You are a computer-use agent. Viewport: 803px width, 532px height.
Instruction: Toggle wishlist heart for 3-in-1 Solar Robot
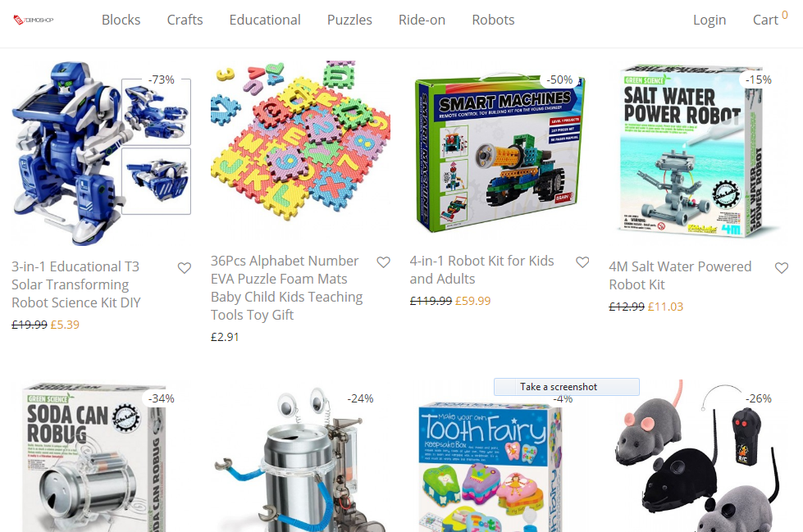click(185, 268)
